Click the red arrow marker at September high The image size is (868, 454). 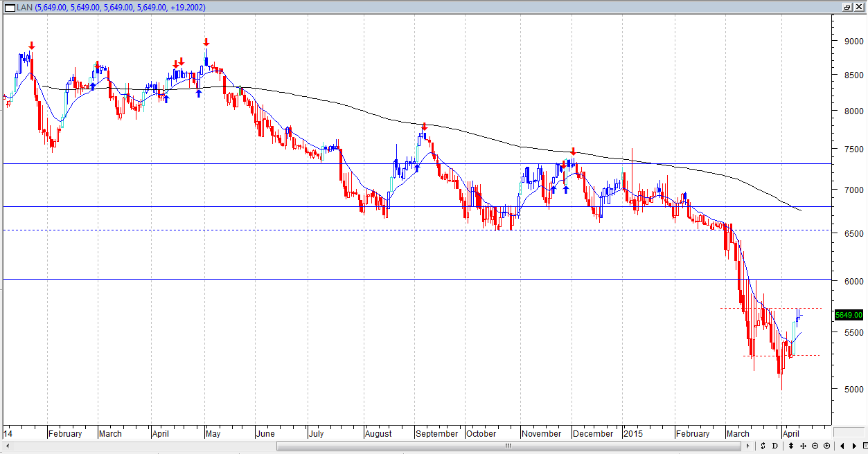point(424,126)
